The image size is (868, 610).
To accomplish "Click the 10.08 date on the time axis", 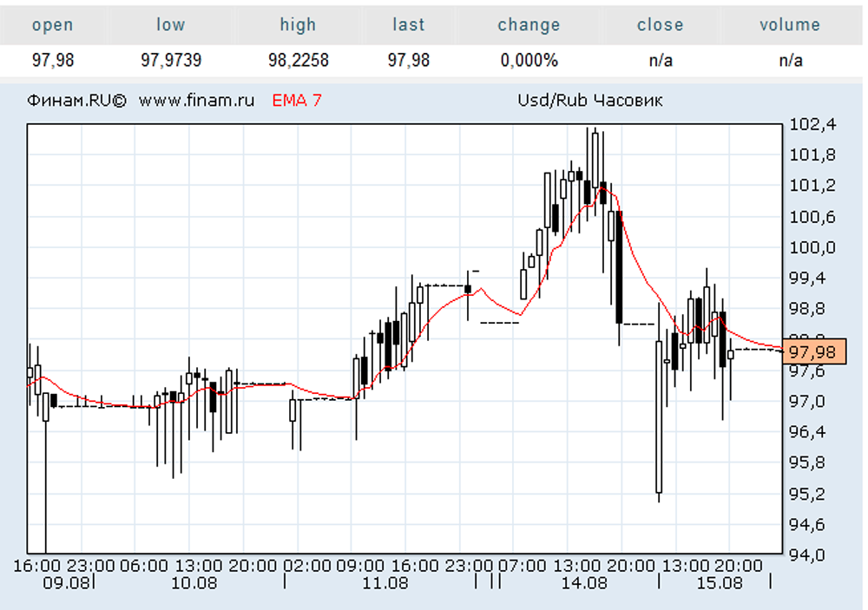I will 194,583.
